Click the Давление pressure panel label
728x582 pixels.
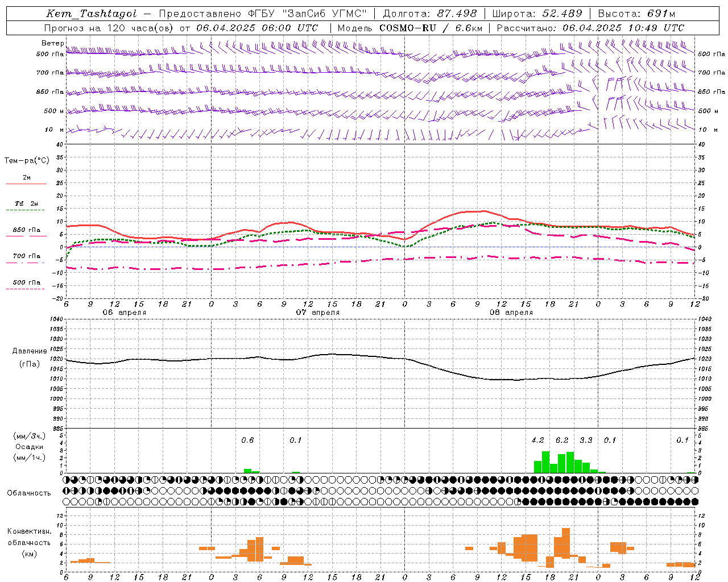30,351
